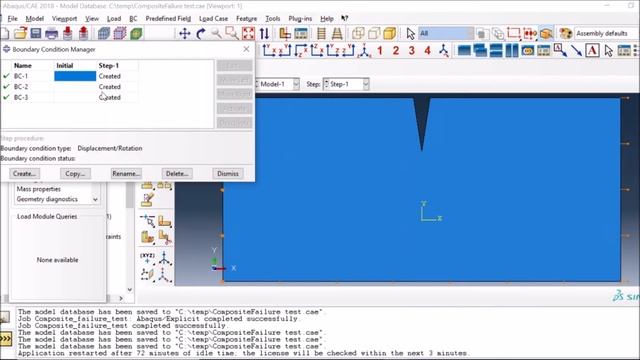Click the green mesh defaults cube icon
The height and width of the screenshot is (360, 640).
click(x=136, y=33)
